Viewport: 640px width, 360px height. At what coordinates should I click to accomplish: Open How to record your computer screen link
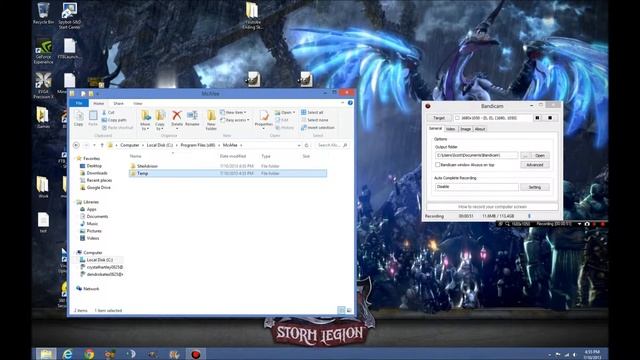(x=492, y=207)
